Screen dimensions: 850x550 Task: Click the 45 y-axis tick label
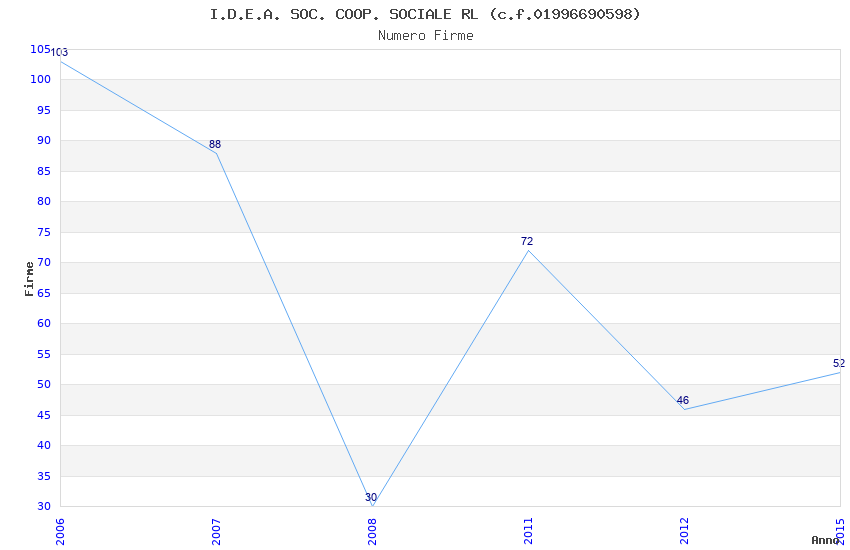click(44, 415)
